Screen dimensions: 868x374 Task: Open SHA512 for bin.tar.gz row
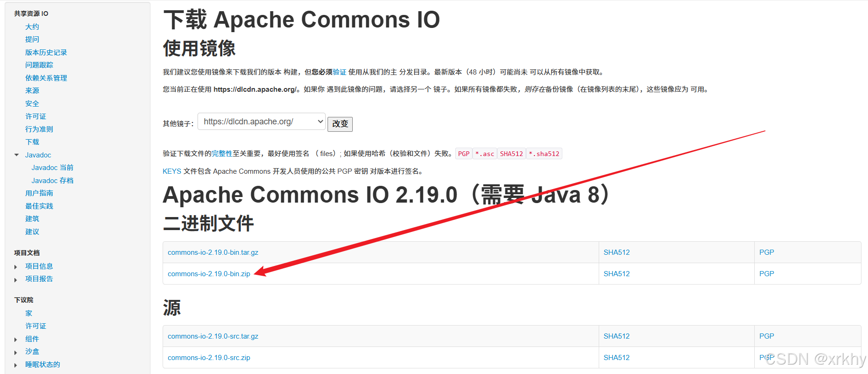(x=616, y=252)
